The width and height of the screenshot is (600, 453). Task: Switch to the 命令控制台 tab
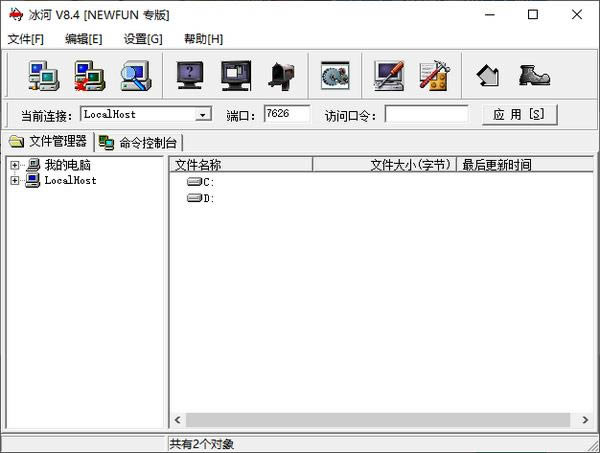coord(140,143)
